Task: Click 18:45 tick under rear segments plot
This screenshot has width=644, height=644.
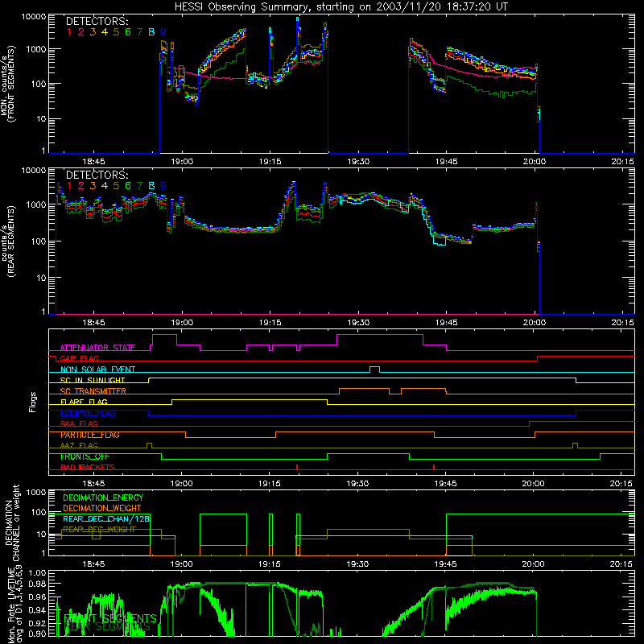Action: coord(93,323)
